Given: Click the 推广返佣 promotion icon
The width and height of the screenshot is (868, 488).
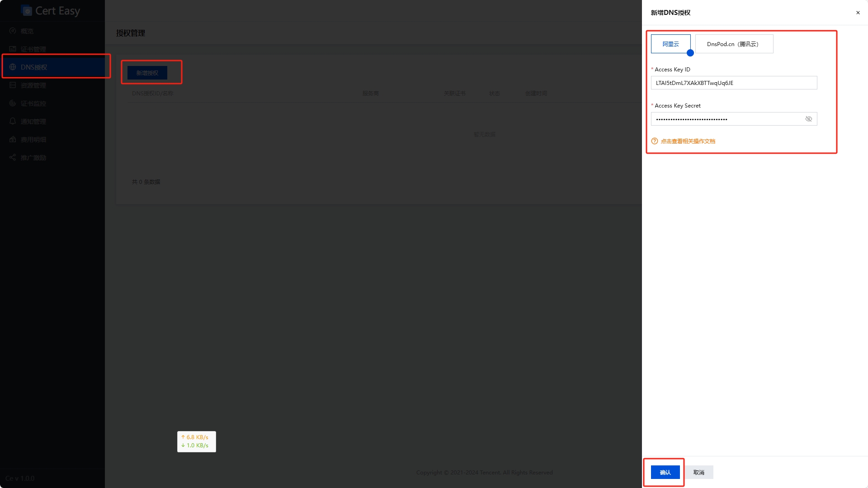Looking at the screenshot, I should pyautogui.click(x=13, y=157).
